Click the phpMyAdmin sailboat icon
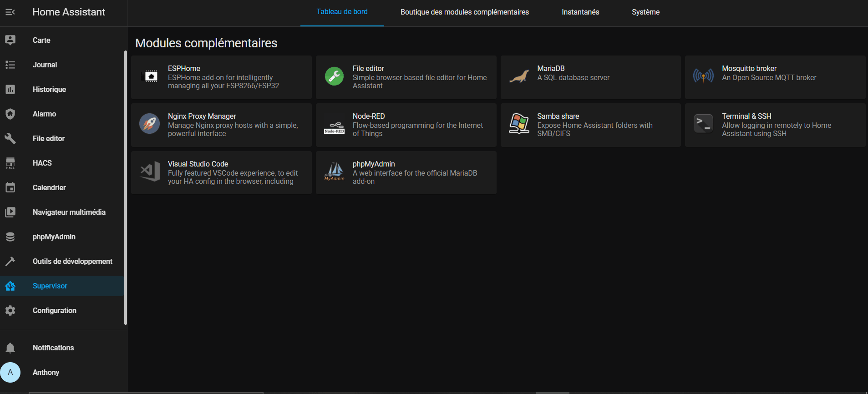The image size is (868, 394). tap(335, 172)
